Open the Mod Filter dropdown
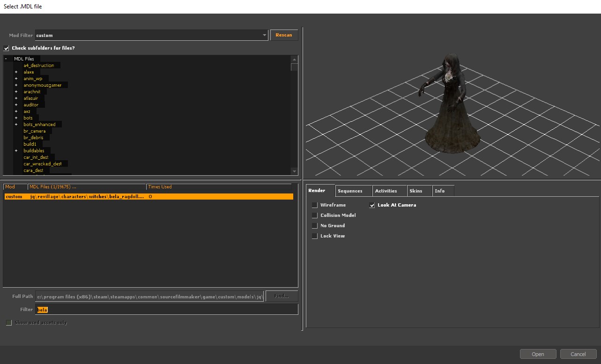Image resolution: width=601 pixels, height=364 pixels. [x=264, y=35]
